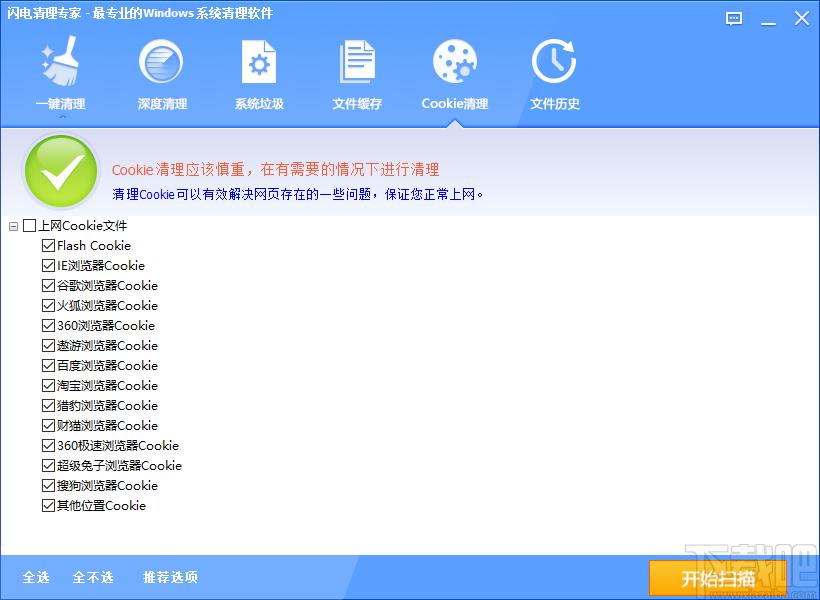This screenshot has height=600, width=820.
Task: Select the 系统垃圾 gear file icon
Action: tap(259, 62)
